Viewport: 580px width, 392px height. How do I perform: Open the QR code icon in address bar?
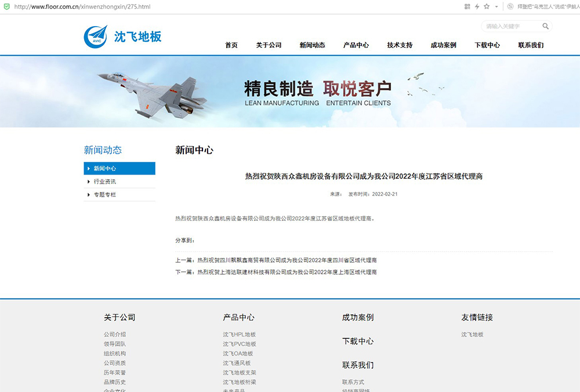pyautogui.click(x=467, y=6)
